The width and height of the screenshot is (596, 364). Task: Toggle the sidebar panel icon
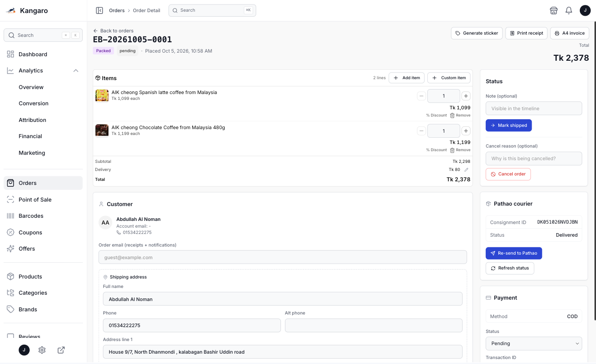tap(99, 10)
